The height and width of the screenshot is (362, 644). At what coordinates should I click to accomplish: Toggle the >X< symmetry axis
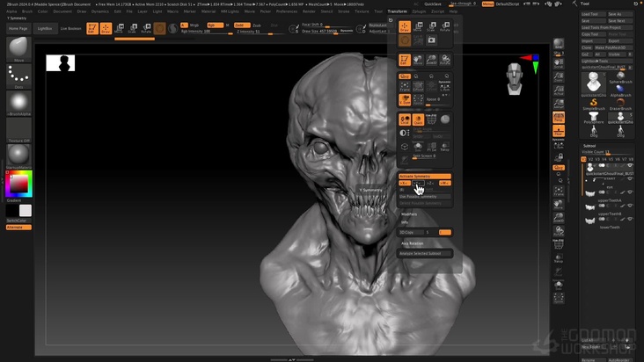pyautogui.click(x=405, y=183)
